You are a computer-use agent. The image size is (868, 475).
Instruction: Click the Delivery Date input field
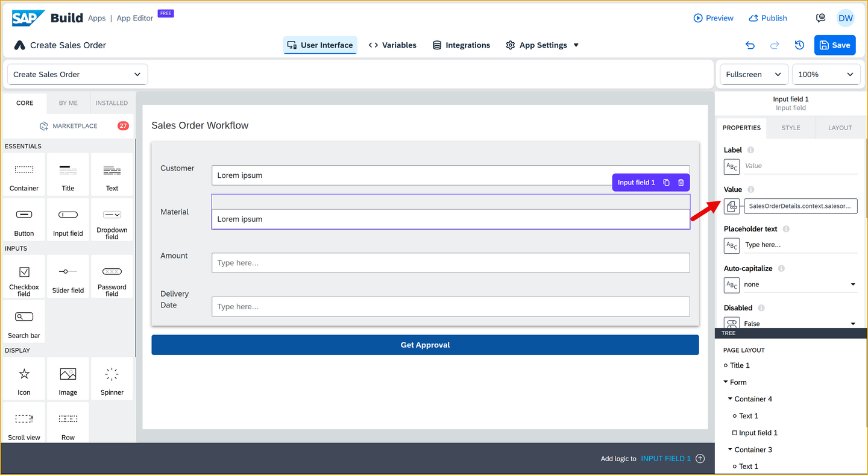pyautogui.click(x=451, y=306)
